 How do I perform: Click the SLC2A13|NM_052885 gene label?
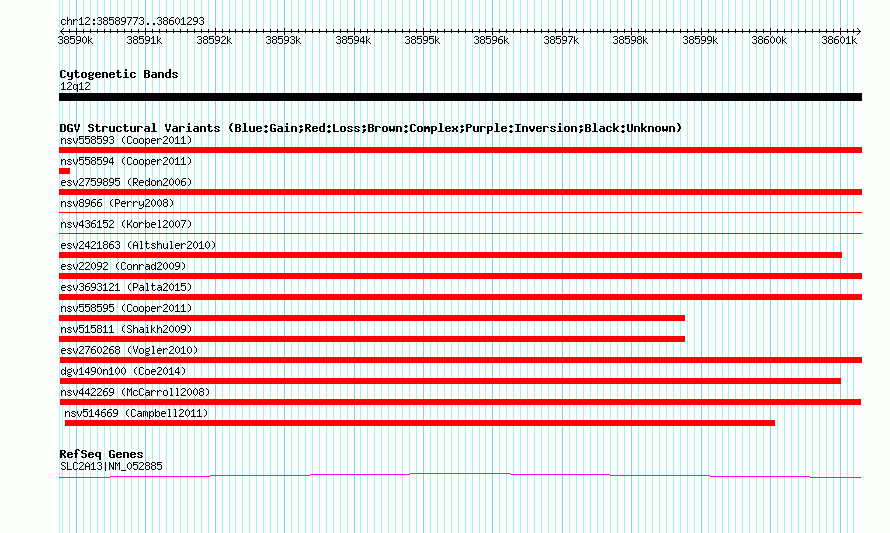(x=111, y=467)
